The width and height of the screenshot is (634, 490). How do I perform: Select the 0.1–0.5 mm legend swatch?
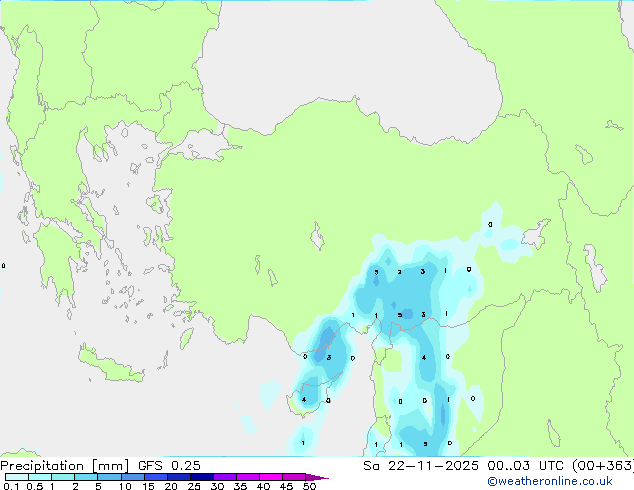(x=17, y=477)
